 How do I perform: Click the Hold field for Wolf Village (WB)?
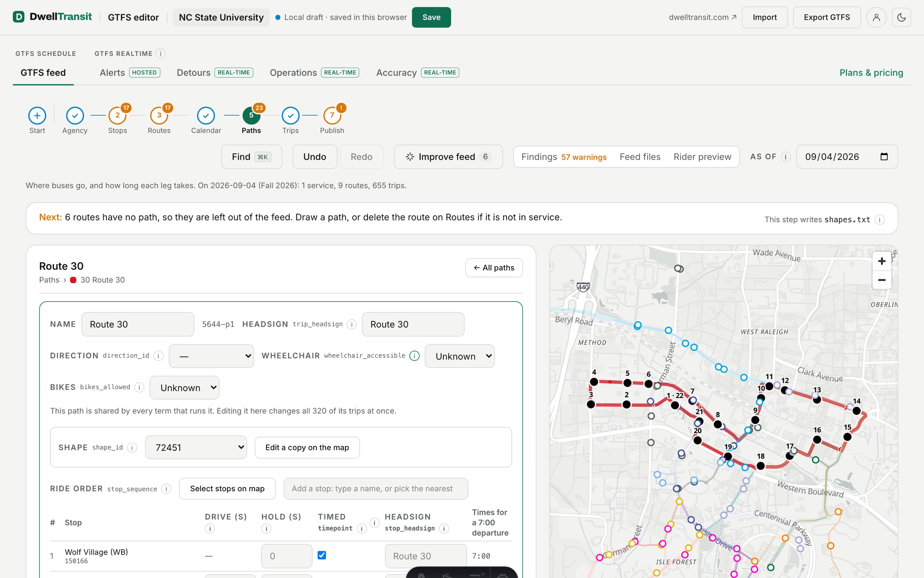pos(286,556)
